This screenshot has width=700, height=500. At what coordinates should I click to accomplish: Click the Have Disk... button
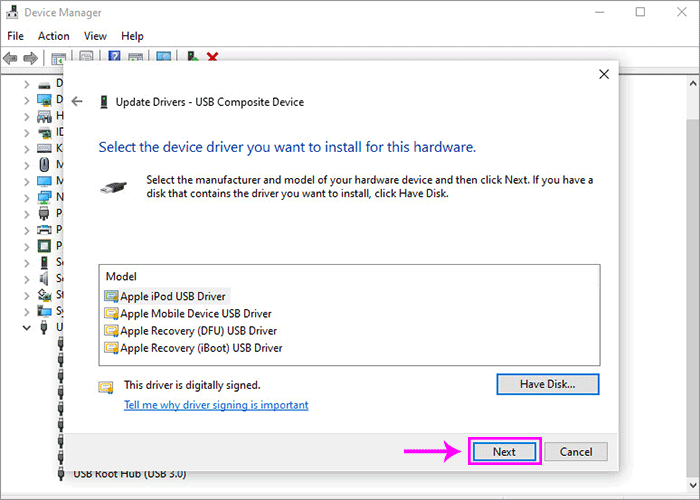coord(547,384)
